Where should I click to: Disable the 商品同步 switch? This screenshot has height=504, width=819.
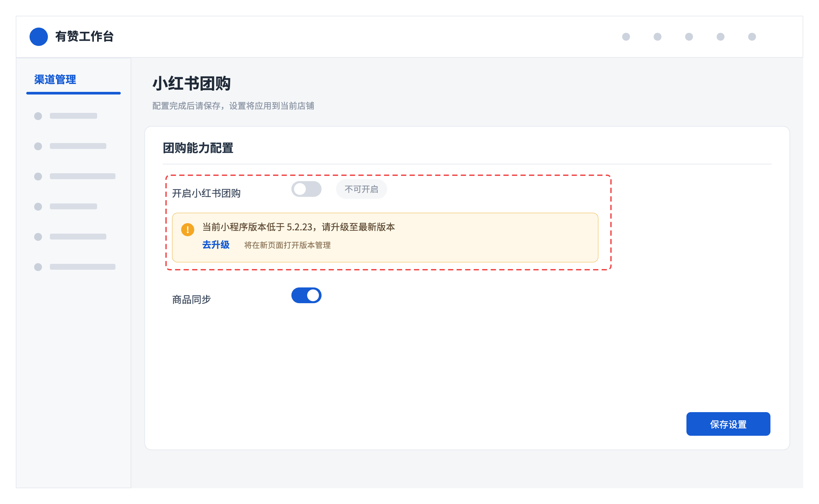click(306, 295)
